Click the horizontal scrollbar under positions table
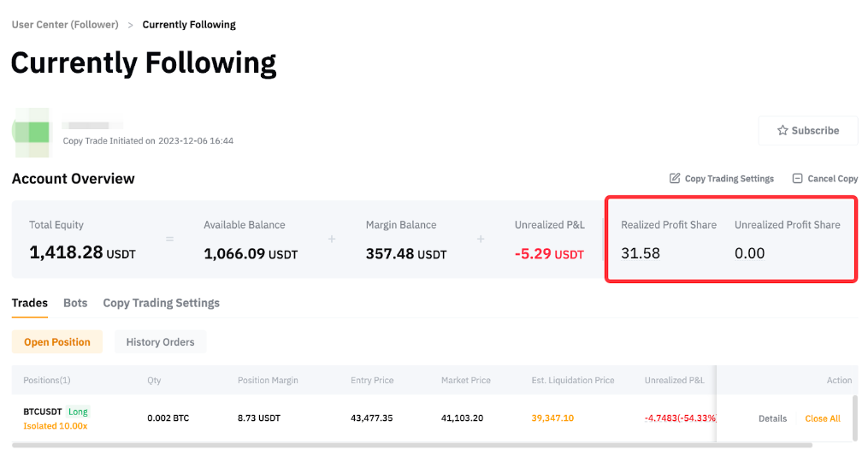868x468 pixels. click(410, 445)
